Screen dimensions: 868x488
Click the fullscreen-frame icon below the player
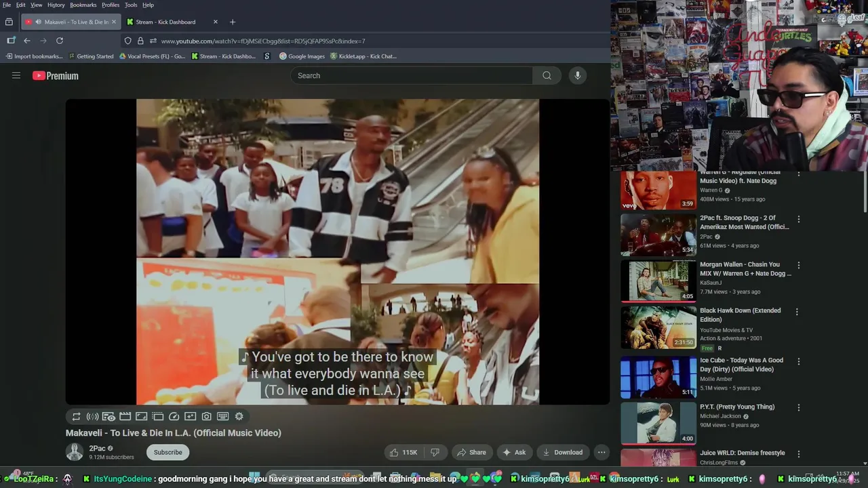pos(141,417)
